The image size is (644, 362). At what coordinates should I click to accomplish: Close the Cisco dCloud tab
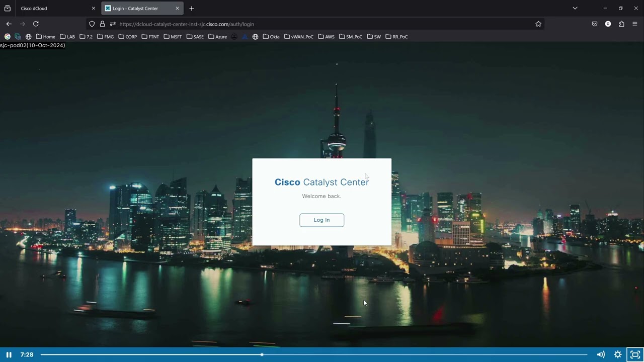93,8
